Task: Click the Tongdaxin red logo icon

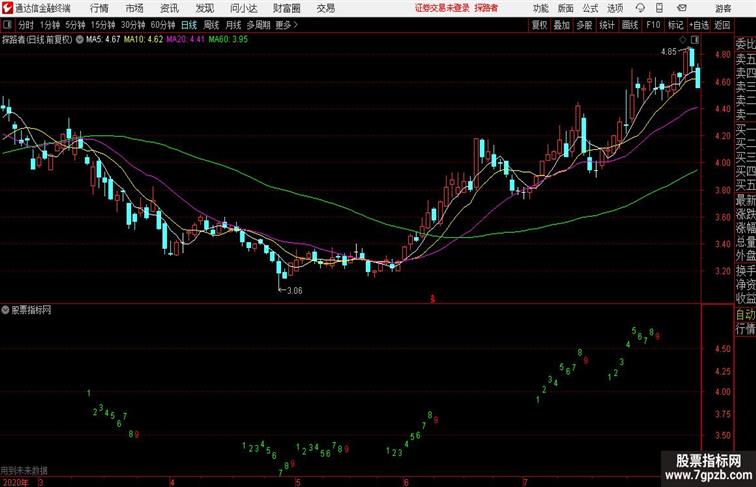Action: tap(7, 8)
